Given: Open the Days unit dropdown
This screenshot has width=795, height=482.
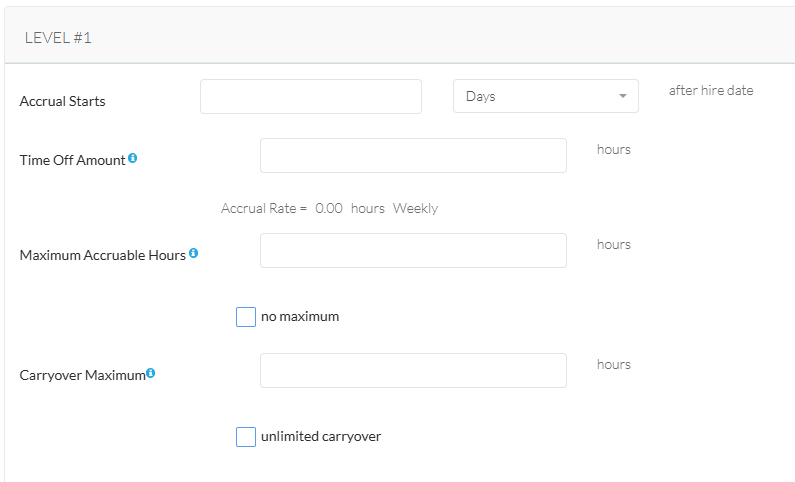Looking at the screenshot, I should click(x=546, y=96).
